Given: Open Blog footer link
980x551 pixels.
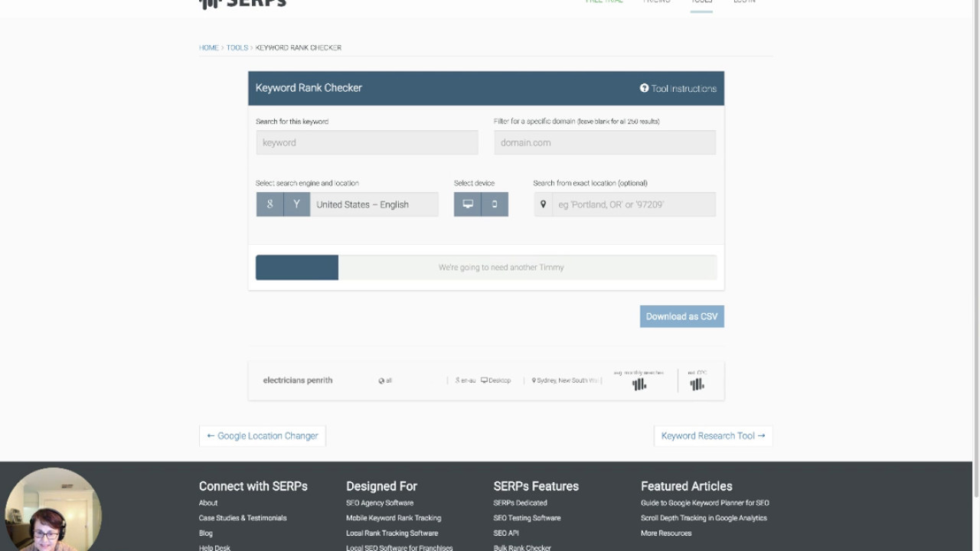Looking at the screenshot, I should [x=206, y=533].
